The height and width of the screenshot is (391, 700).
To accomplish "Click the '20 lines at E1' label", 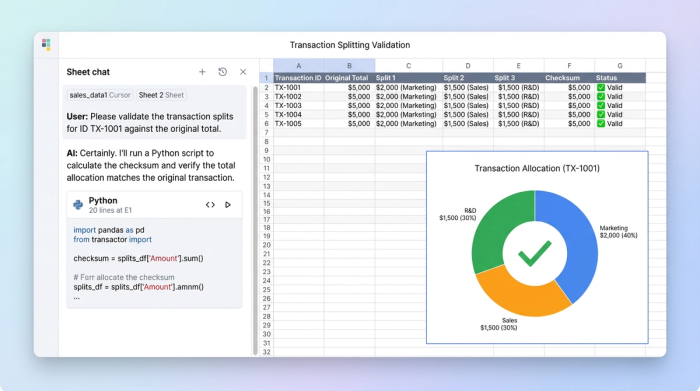I will (110, 210).
